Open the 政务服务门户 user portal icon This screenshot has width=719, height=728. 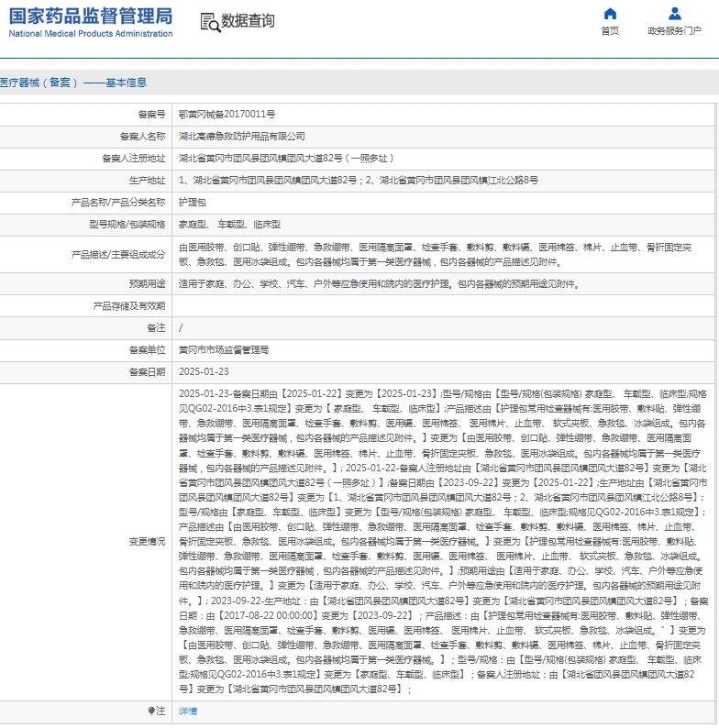(674, 14)
